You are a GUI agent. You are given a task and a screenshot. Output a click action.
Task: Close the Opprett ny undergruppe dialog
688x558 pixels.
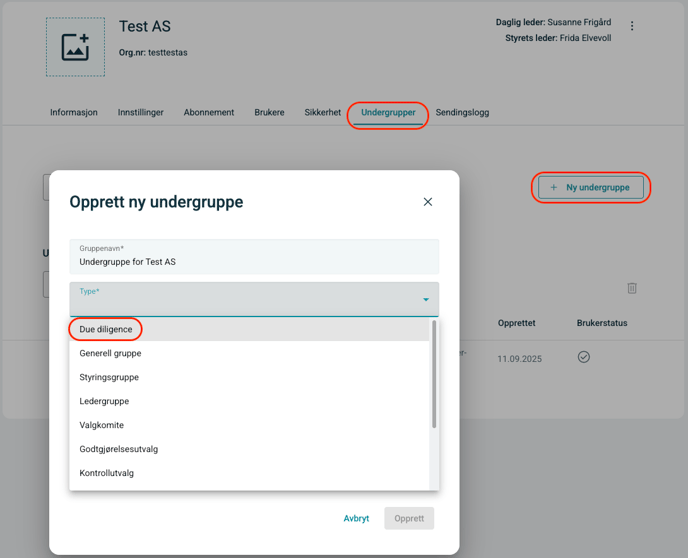pyautogui.click(x=428, y=202)
